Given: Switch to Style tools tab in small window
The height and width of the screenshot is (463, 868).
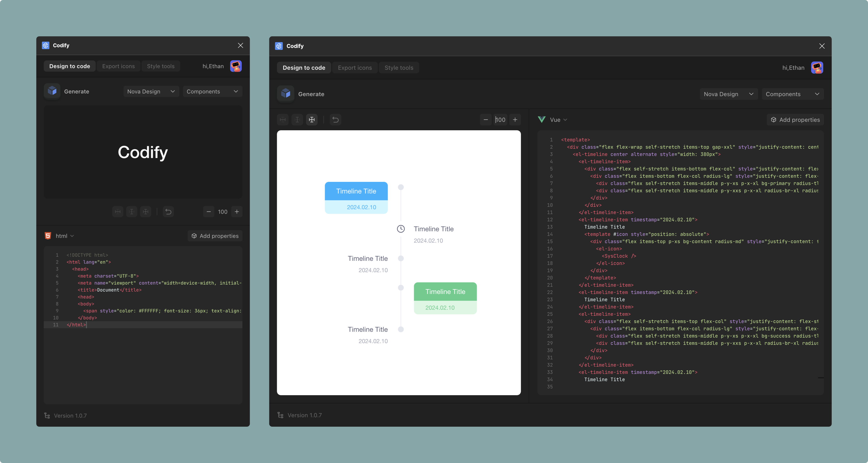Looking at the screenshot, I should (x=161, y=66).
